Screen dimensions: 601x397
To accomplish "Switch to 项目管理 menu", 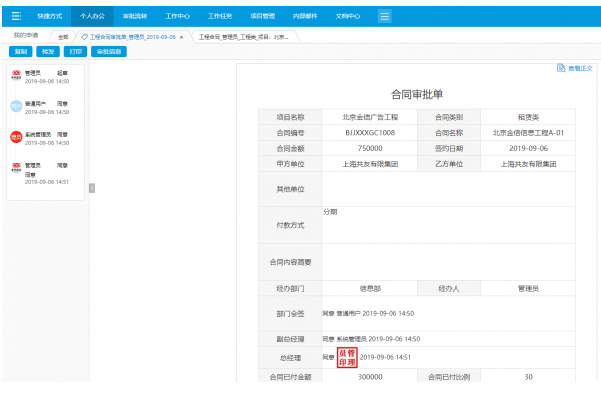I will tap(263, 16).
